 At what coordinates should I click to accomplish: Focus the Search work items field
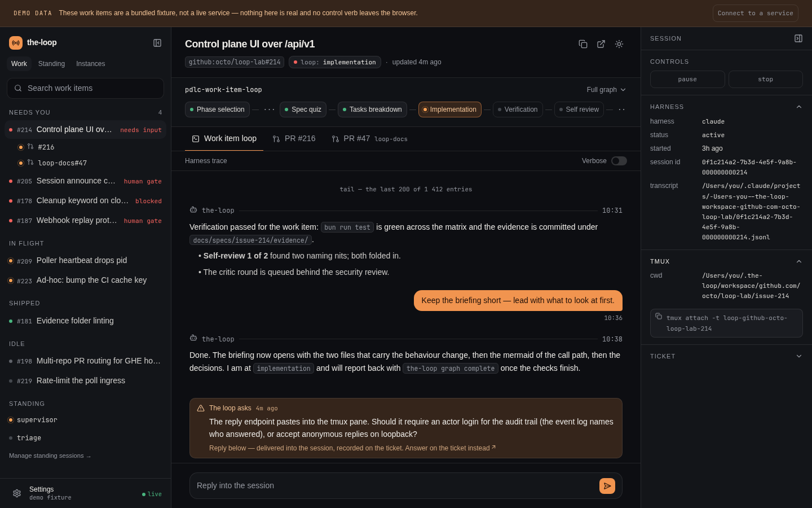click(85, 88)
